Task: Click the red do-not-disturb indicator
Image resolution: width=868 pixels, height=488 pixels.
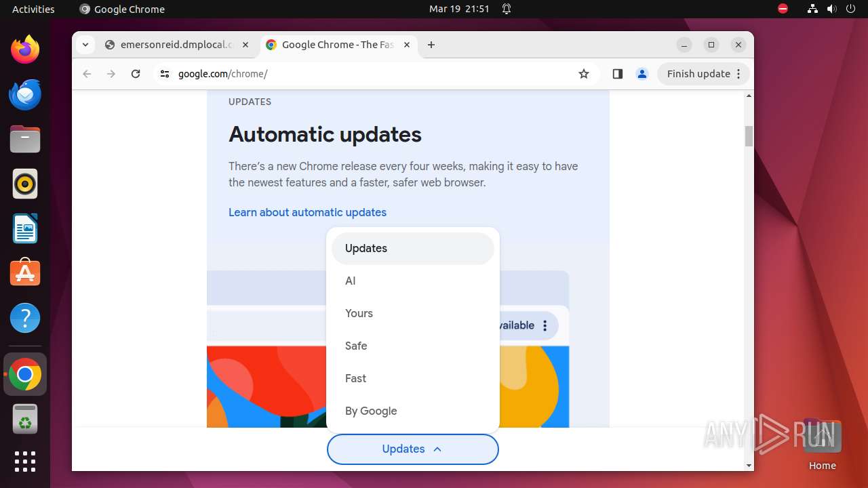Action: 783,9
